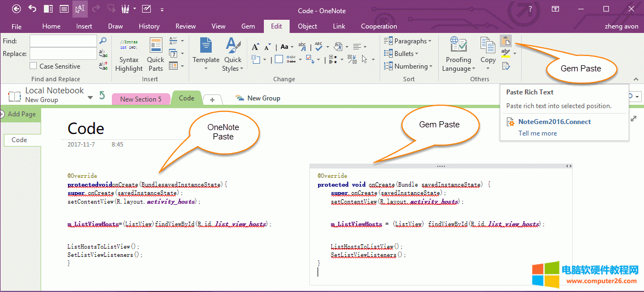
Task: Toggle the Case Sensitive checkbox
Action: click(33, 66)
